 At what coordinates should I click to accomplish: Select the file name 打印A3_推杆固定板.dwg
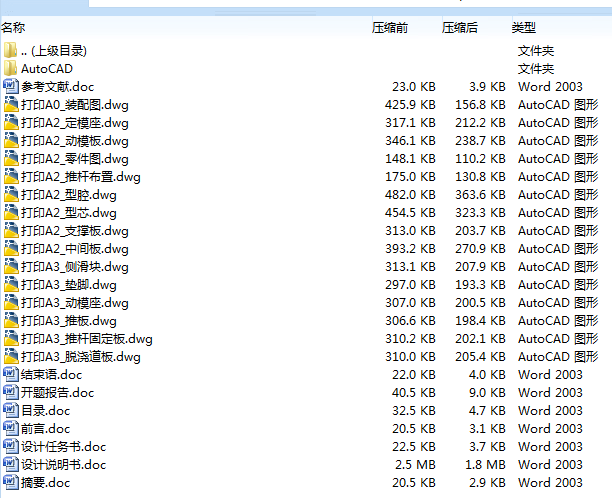pos(87,339)
